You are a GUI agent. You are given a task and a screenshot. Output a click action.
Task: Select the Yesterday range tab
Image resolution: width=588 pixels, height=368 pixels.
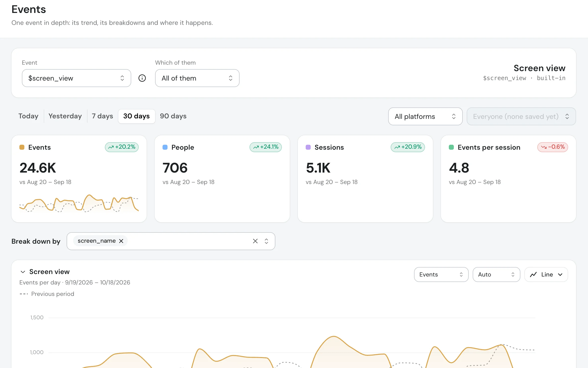click(65, 116)
